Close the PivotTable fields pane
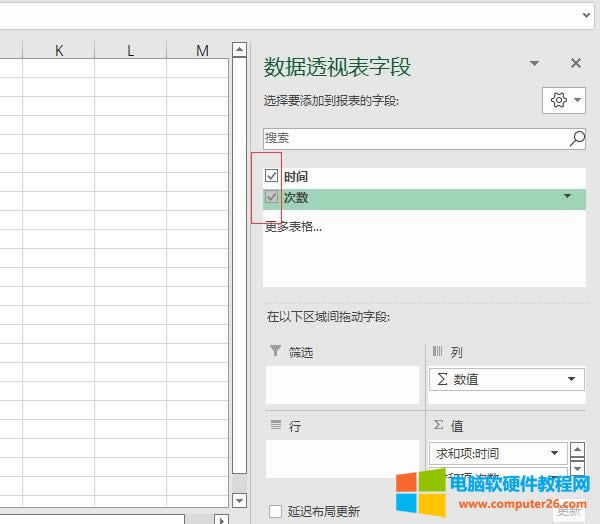This screenshot has height=524, width=600. (x=575, y=64)
